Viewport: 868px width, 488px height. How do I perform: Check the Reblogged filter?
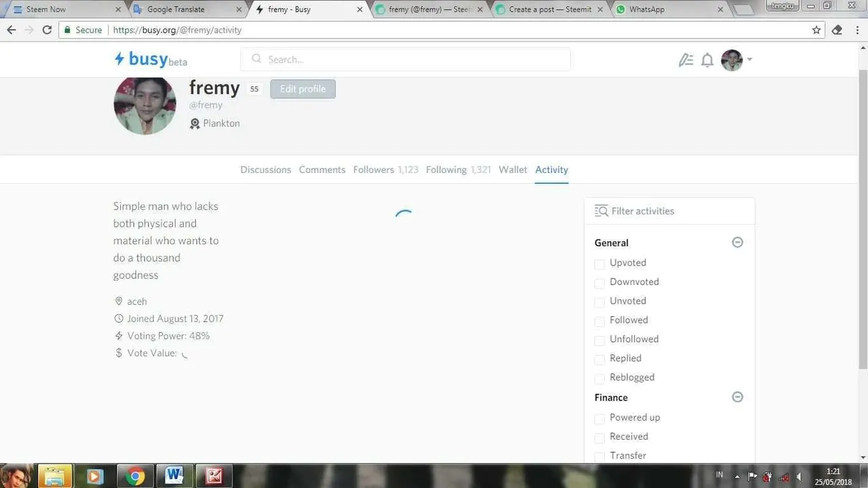click(x=599, y=378)
